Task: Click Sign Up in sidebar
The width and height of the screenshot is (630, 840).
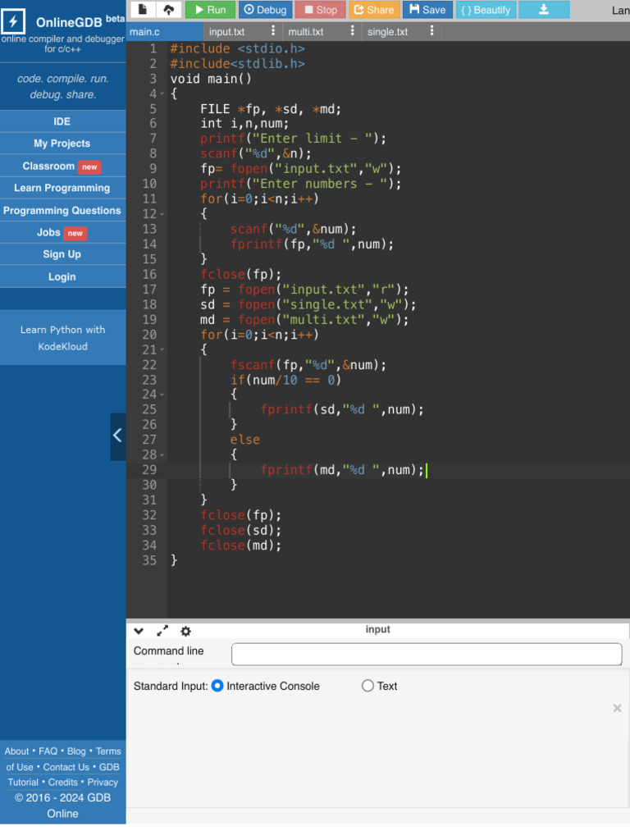Action: pos(62,254)
